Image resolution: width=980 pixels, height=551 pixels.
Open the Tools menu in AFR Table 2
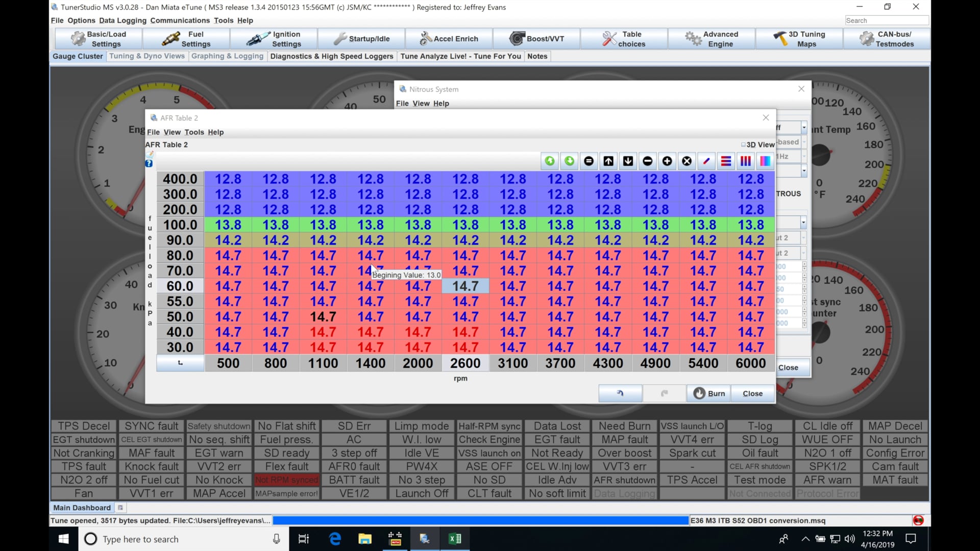click(x=194, y=132)
